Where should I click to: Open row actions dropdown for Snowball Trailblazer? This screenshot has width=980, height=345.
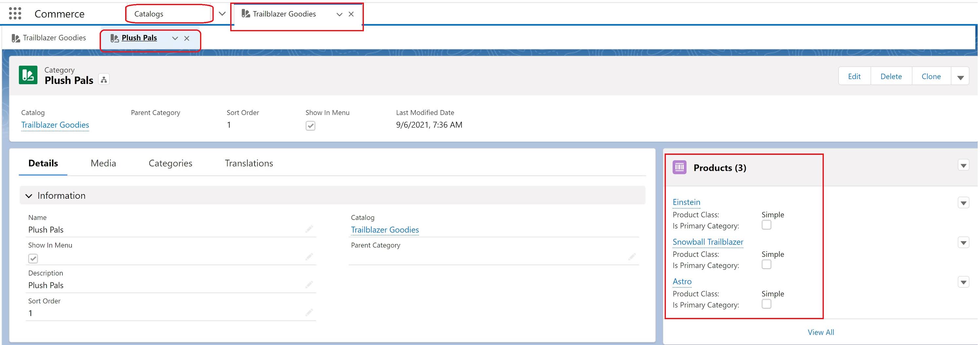(x=963, y=243)
